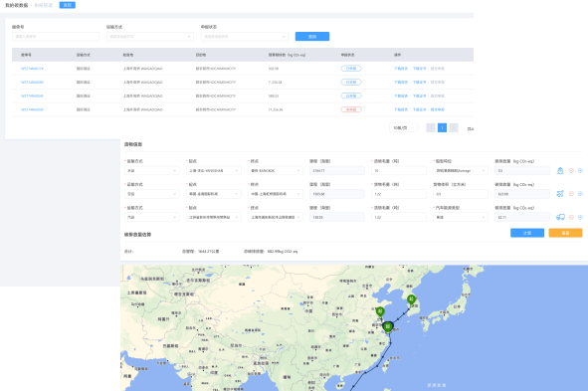Click the blue calculate button in cargo section
588x391 pixels.
pyautogui.click(x=527, y=233)
